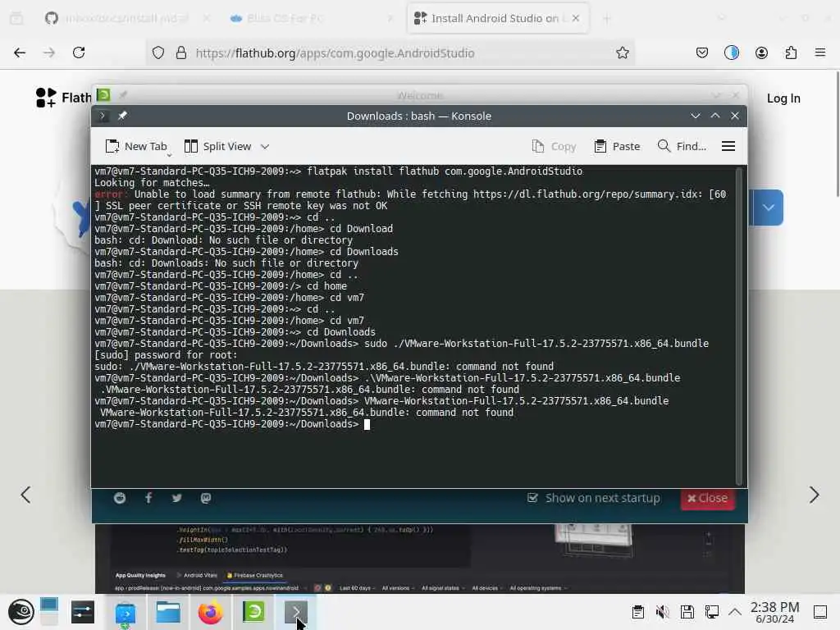Open Firefox extensions puzzle icon
This screenshot has height=630, width=840.
pyautogui.click(x=791, y=52)
